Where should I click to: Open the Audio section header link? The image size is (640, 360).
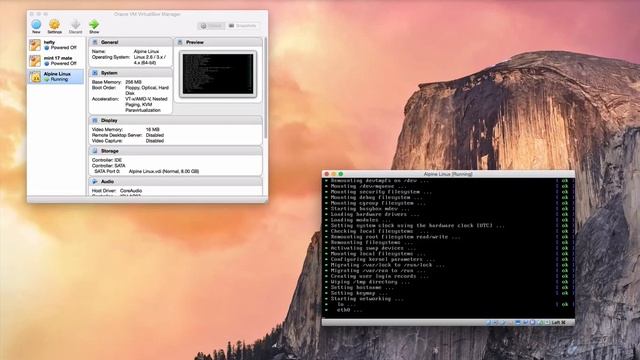[x=107, y=181]
